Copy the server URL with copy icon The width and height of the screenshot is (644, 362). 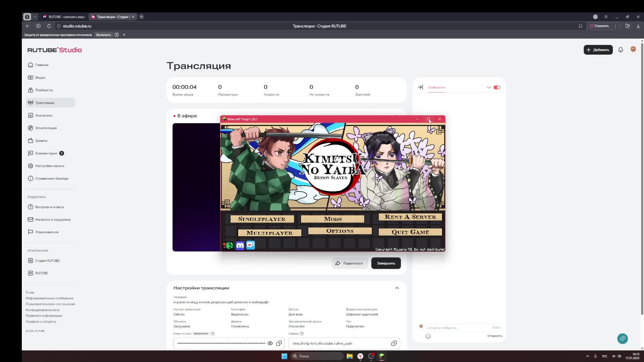click(394, 343)
